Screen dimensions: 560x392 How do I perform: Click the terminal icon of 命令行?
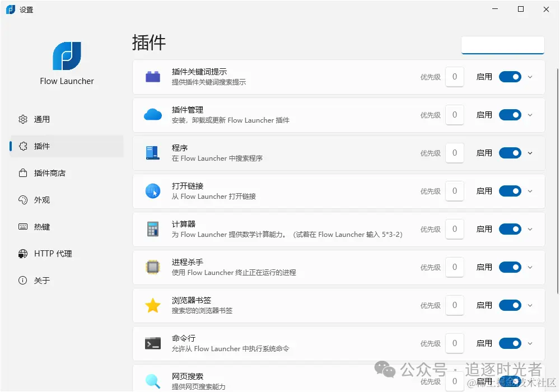click(153, 343)
